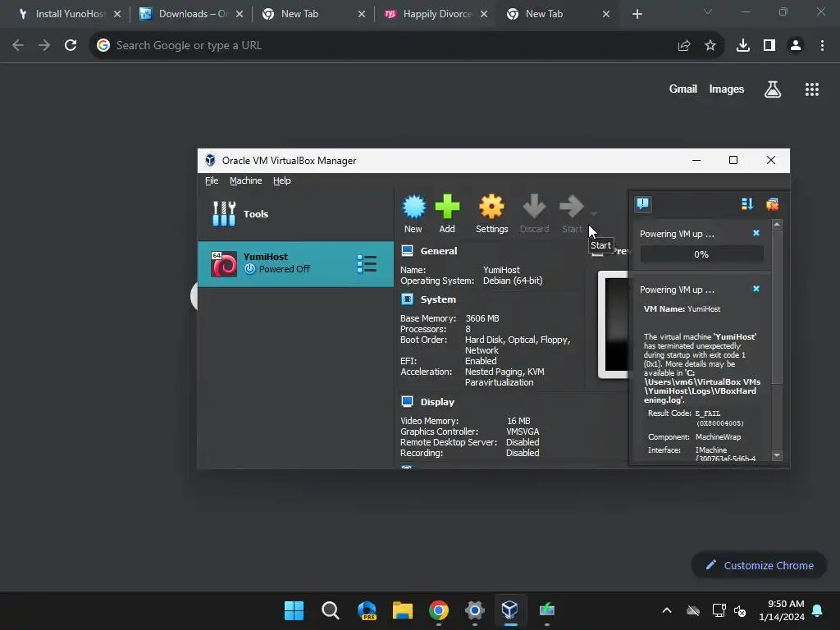Click the 0% power-up progress bar
Screen dimensions: 840x630
click(x=701, y=254)
